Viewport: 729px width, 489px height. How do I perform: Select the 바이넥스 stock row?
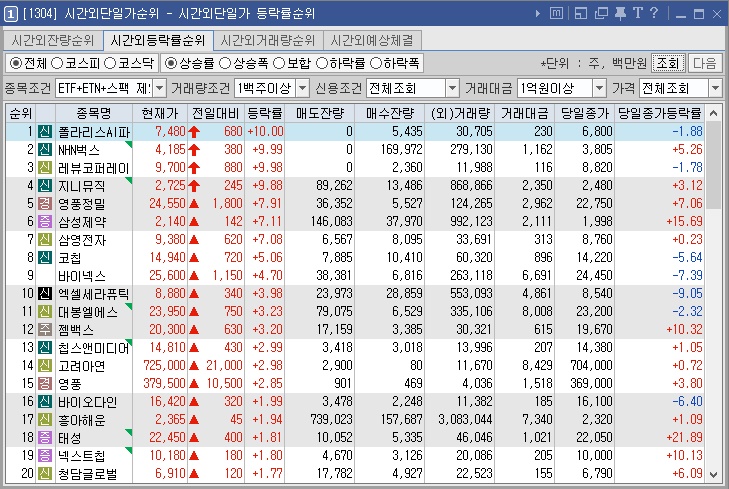click(x=355, y=276)
